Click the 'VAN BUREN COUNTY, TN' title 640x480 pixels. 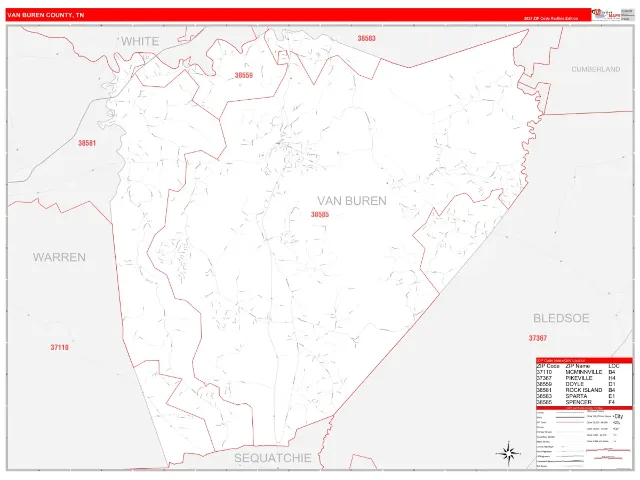[46, 15]
